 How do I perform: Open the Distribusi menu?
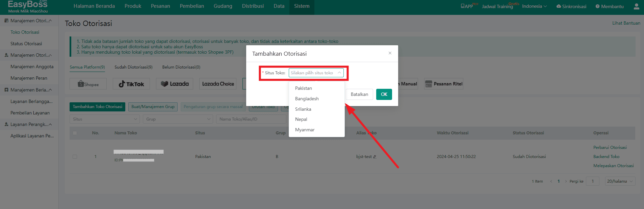[x=253, y=6]
